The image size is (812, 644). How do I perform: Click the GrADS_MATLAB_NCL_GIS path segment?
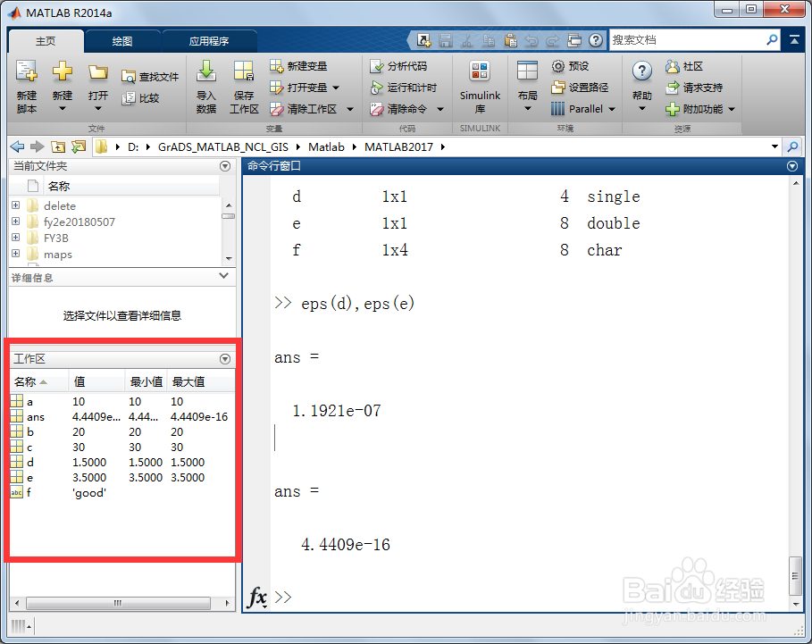pos(223,147)
